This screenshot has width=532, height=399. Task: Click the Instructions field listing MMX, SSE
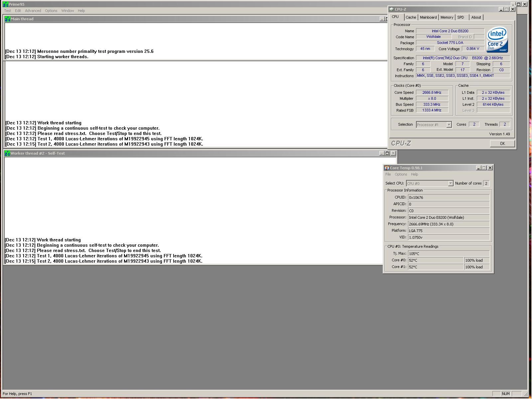pyautogui.click(x=463, y=76)
